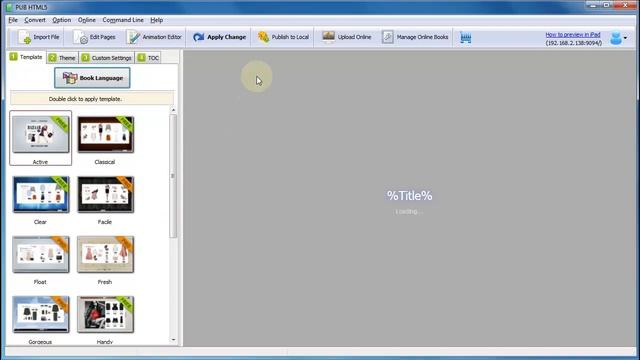Screen dimensions: 640x360
Task: Open the File menu
Action: pyautogui.click(x=13, y=20)
